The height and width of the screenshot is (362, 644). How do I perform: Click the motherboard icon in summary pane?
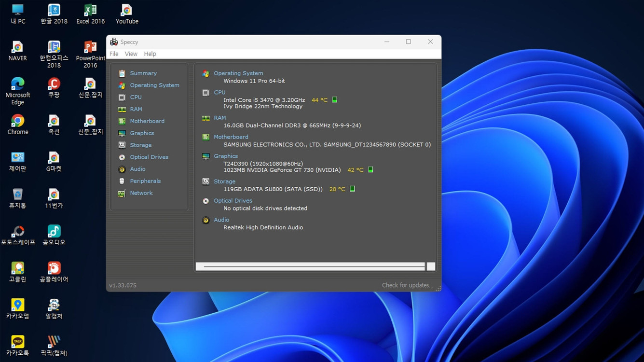coord(206,137)
